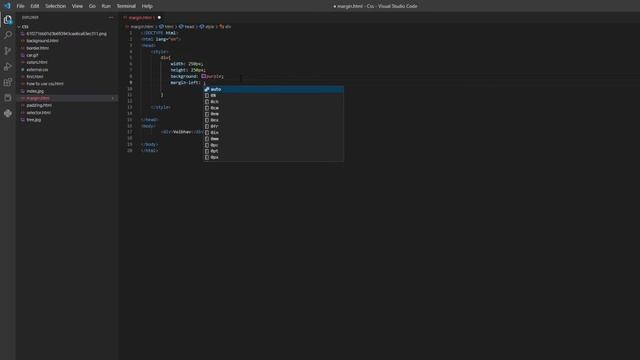Click the div breadcrumb item
This screenshot has width=640, height=360.
coord(228,27)
